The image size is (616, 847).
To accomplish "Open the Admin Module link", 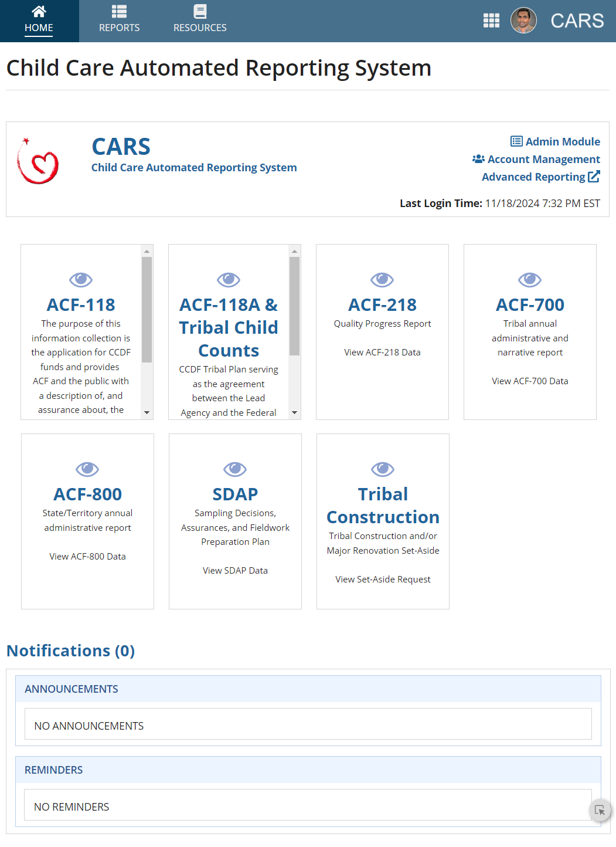I will 556,141.
